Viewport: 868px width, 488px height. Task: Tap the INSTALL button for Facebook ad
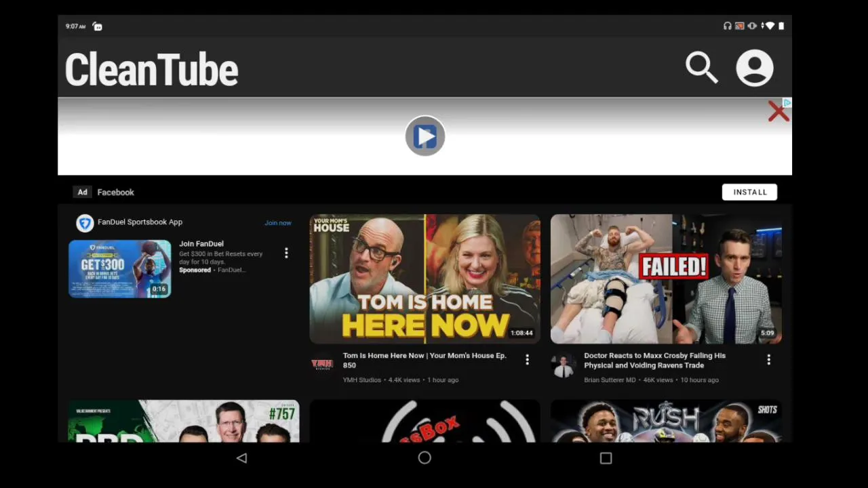749,192
